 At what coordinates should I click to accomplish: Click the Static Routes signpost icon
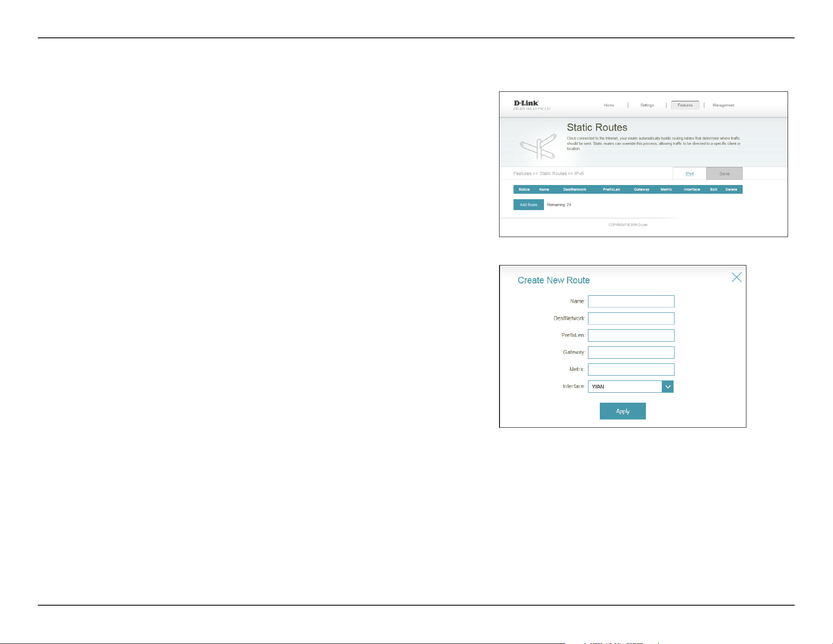tap(538, 147)
